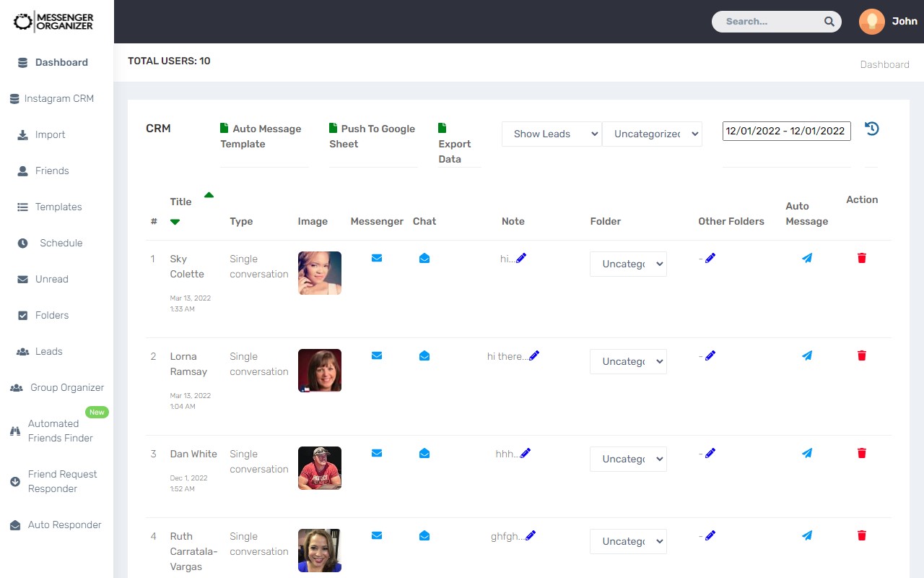Switch to the Instagram CRM section

pos(56,98)
